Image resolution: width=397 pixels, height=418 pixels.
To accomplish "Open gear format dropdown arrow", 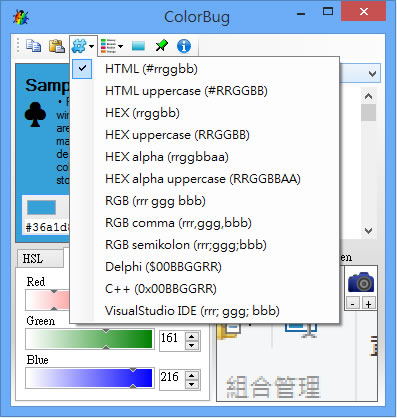I will (x=91, y=46).
